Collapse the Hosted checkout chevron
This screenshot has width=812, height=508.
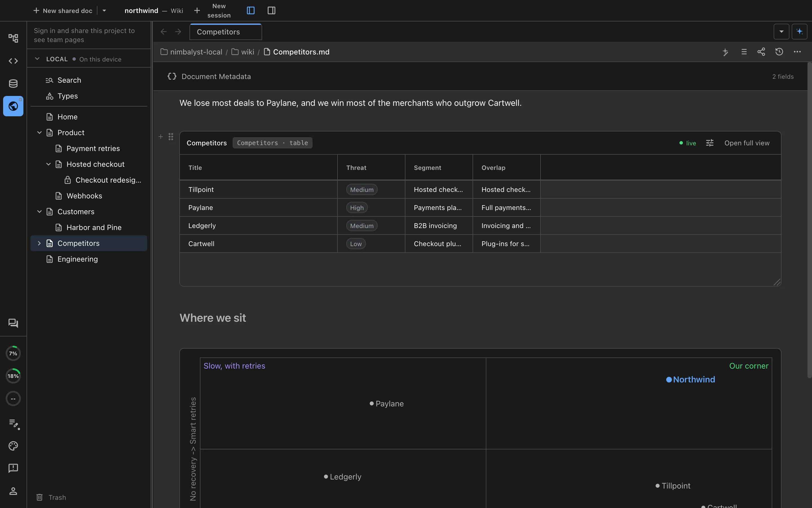click(48, 164)
